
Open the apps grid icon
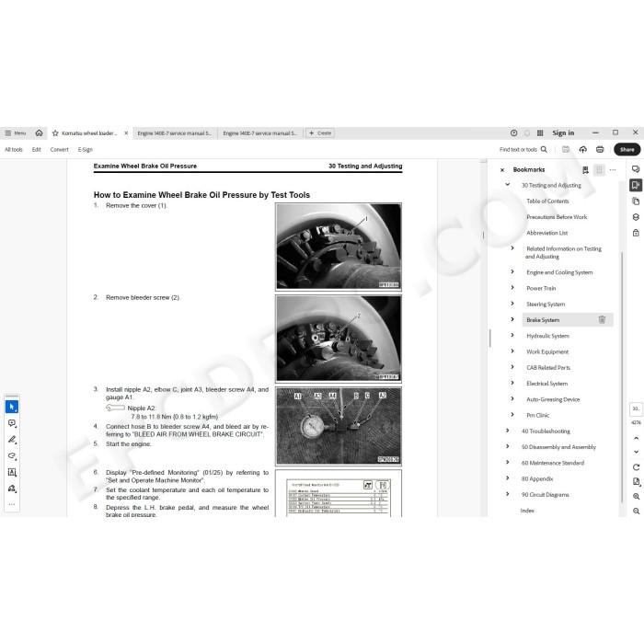(540, 133)
